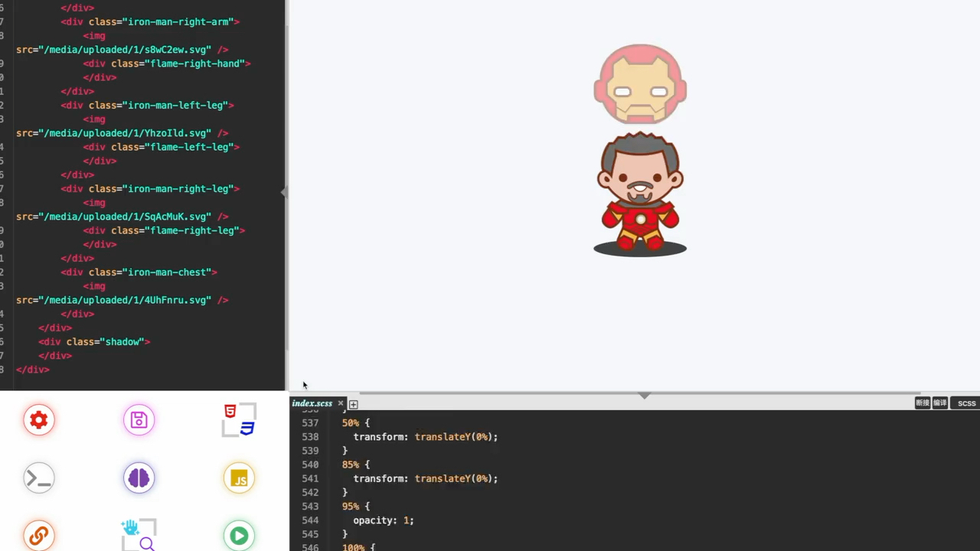980x551 pixels.
Task: Click the SqAcMuK.svg src line
Action: (x=122, y=217)
